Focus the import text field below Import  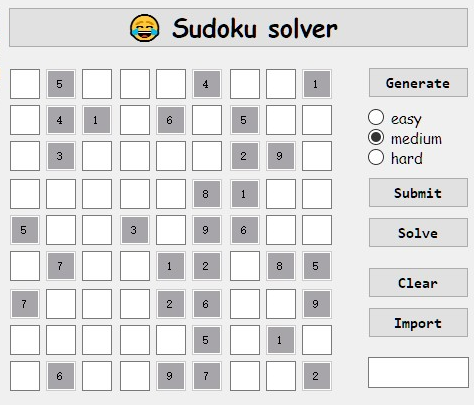click(418, 373)
